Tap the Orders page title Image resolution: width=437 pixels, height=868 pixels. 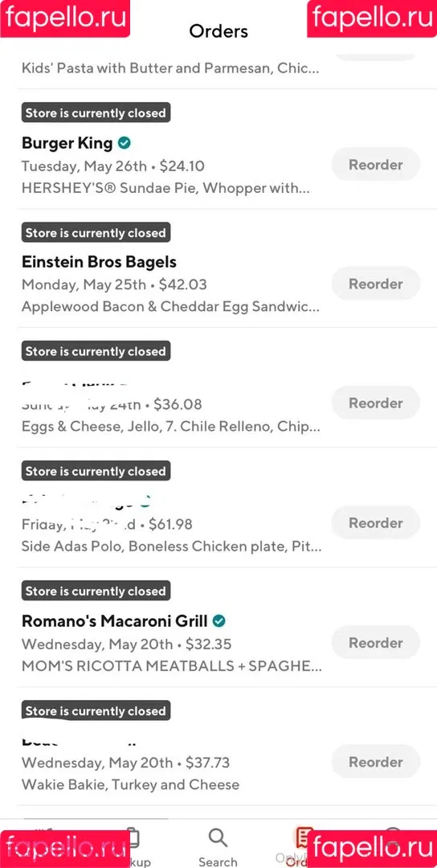coord(218,31)
